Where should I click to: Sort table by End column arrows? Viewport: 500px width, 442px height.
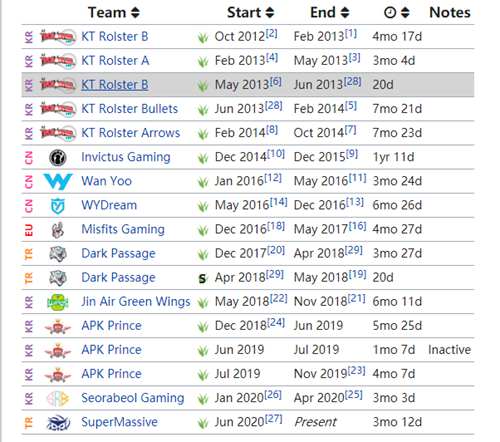tap(345, 13)
